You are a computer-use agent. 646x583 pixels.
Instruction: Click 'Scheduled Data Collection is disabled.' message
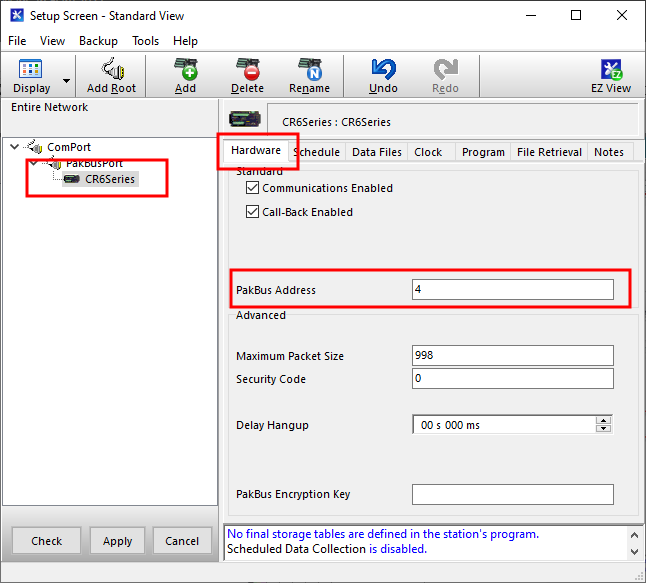327,549
